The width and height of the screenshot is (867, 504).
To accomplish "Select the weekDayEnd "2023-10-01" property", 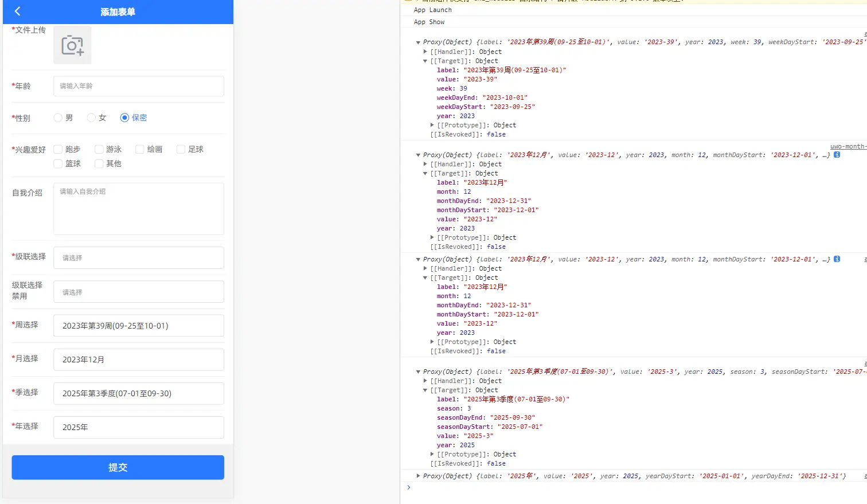I will tap(482, 97).
